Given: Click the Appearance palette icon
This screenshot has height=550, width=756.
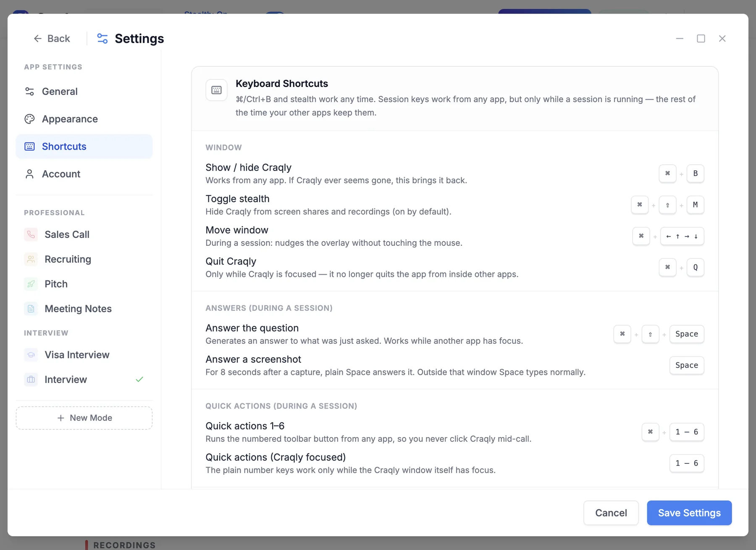Looking at the screenshot, I should [29, 119].
